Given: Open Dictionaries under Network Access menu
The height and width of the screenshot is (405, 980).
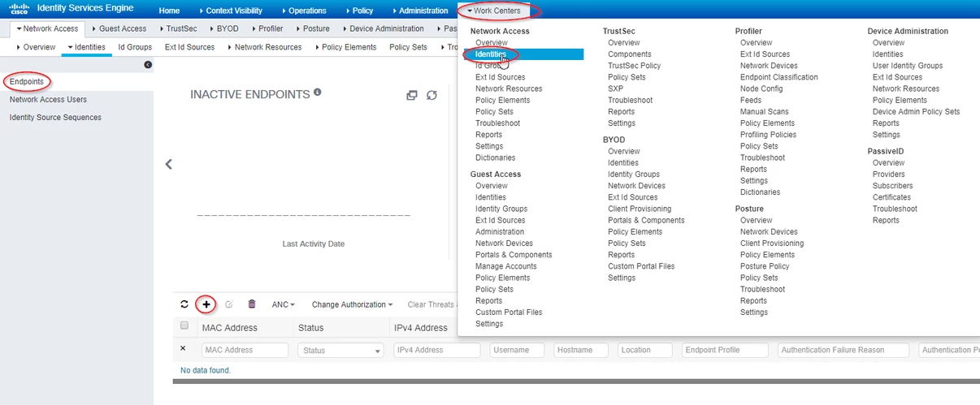Looking at the screenshot, I should point(495,157).
